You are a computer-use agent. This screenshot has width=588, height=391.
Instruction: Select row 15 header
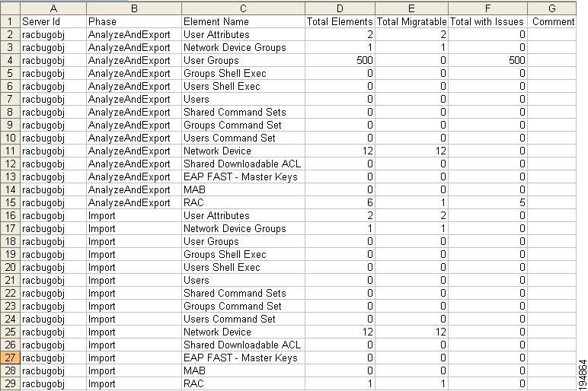pos(10,202)
